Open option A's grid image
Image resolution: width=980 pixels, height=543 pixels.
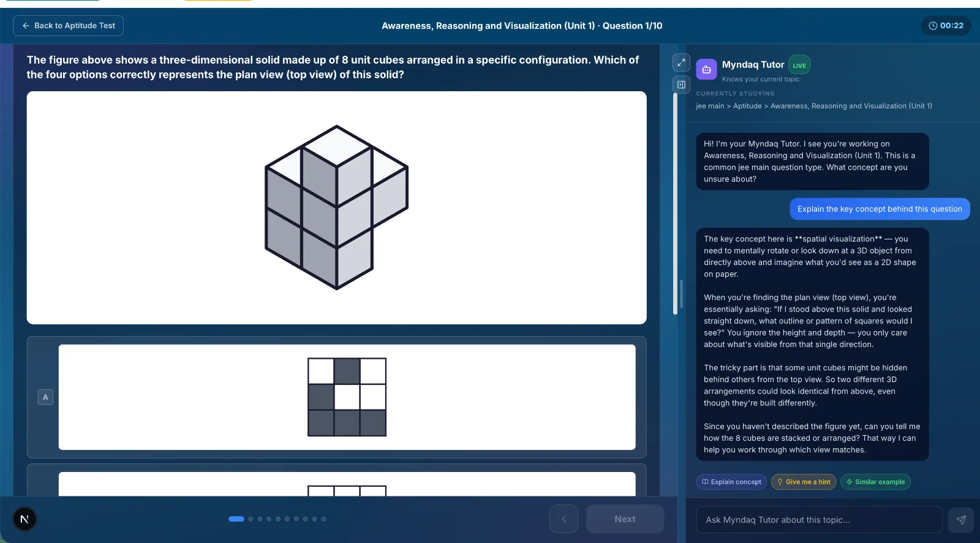[347, 397]
